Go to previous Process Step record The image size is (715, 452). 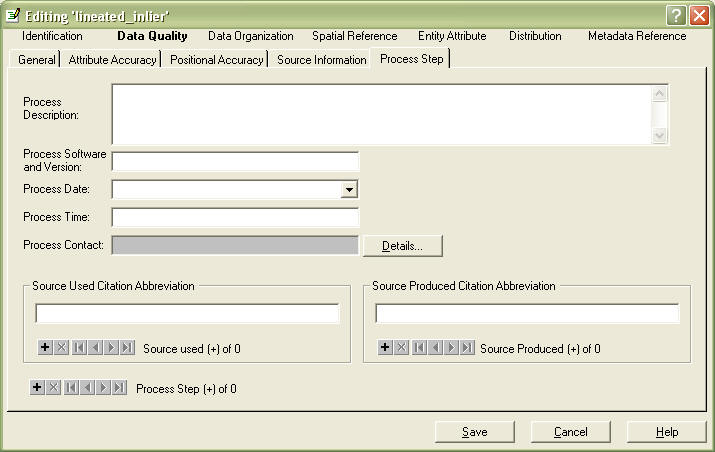coord(87,388)
